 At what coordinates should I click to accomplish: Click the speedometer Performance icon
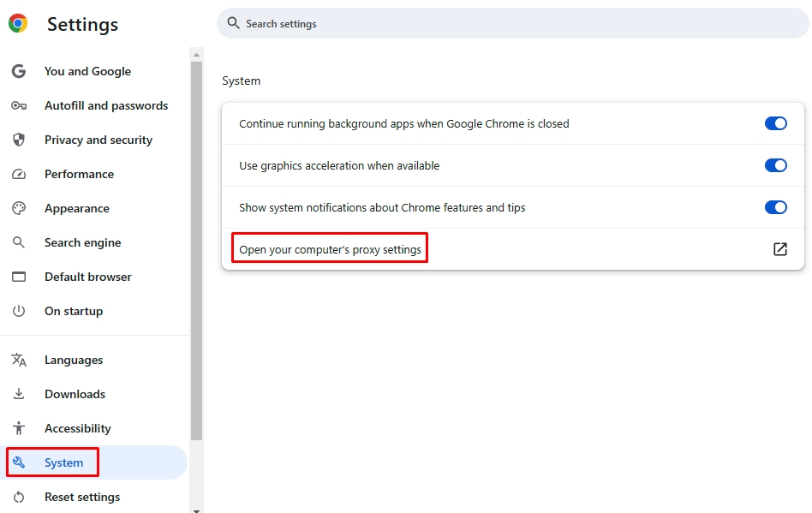point(19,174)
